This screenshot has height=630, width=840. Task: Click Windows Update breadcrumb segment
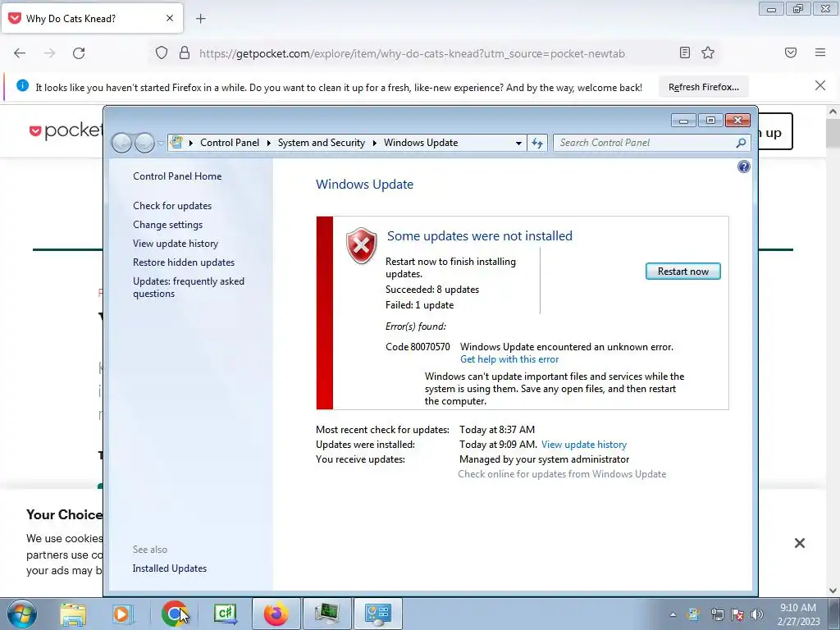421,143
